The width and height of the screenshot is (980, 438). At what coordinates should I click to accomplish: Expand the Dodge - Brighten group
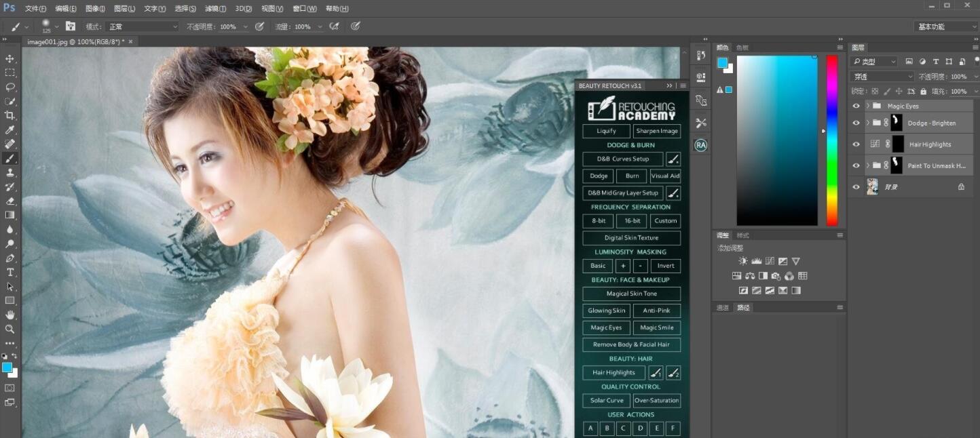867,123
